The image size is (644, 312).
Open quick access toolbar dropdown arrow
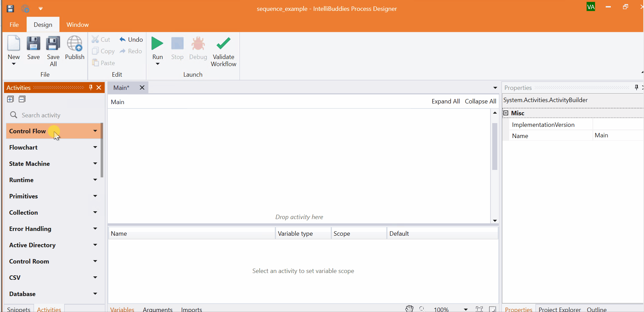(41, 8)
